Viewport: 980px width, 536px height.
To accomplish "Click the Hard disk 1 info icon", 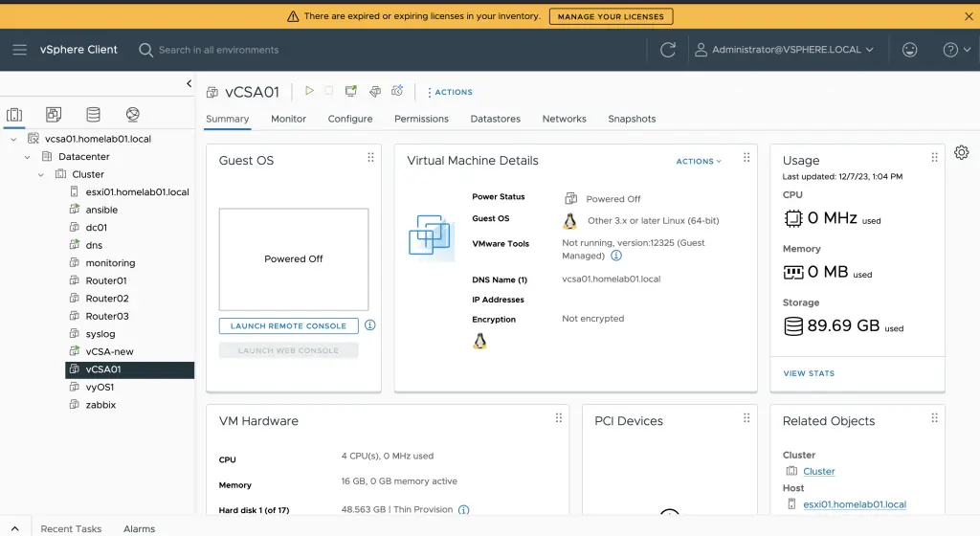I will click(464, 510).
